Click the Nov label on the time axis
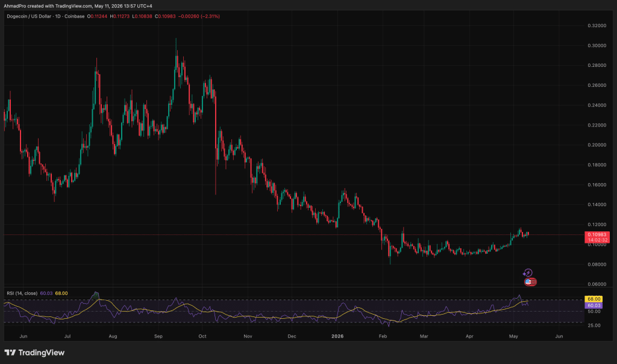 [x=248, y=336]
